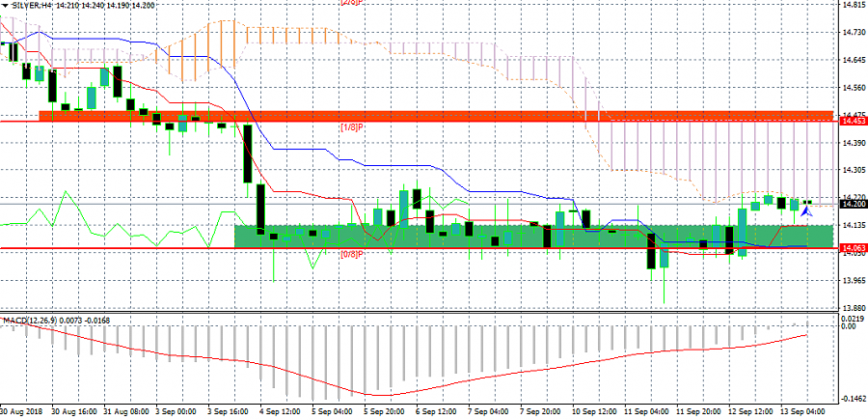Click the blue arrow marker near latest candle
The image size is (868, 420).
click(805, 208)
